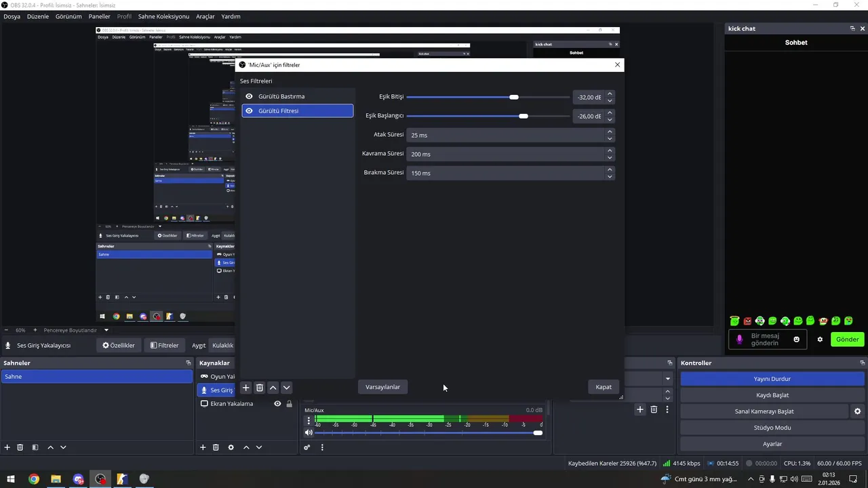Open the Paneller menu
Image resolution: width=868 pixels, height=488 pixels.
coord(99,16)
